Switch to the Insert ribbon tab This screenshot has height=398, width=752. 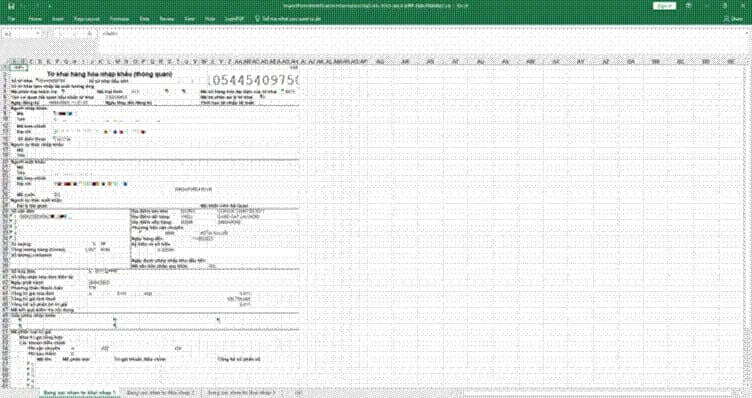click(58, 19)
